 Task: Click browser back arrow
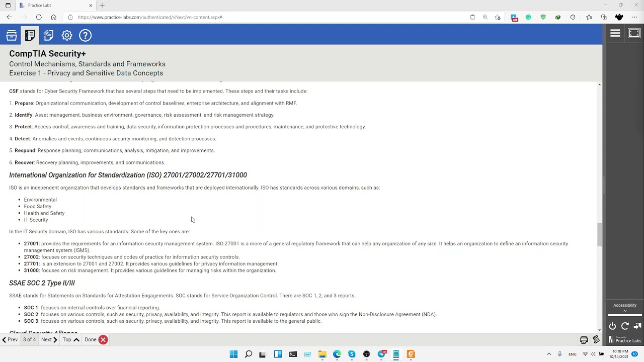(x=10, y=17)
